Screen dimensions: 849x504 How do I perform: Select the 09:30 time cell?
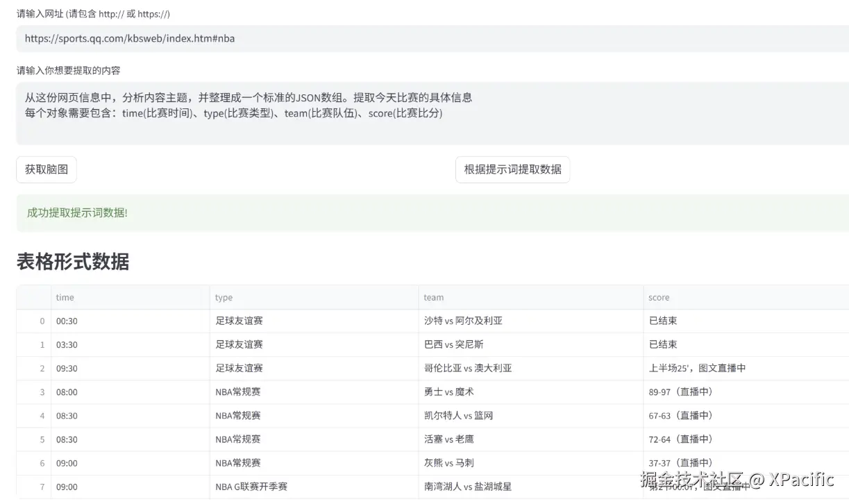pyautogui.click(x=131, y=368)
